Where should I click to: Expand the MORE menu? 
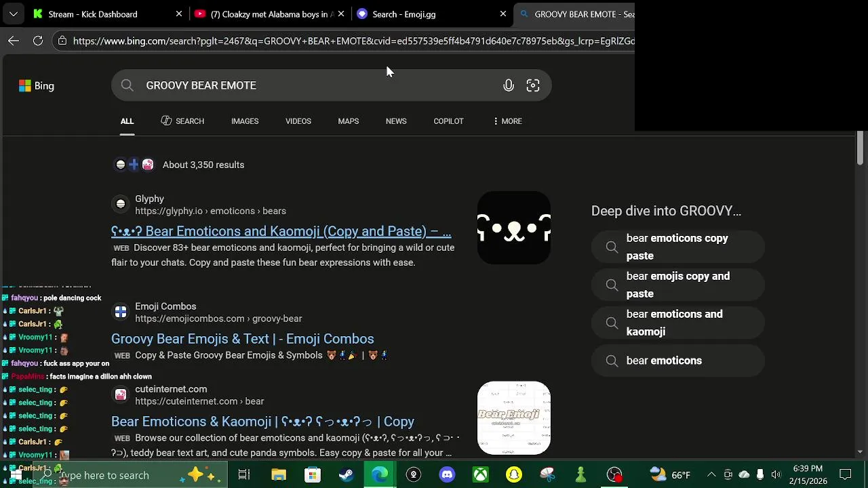click(508, 121)
